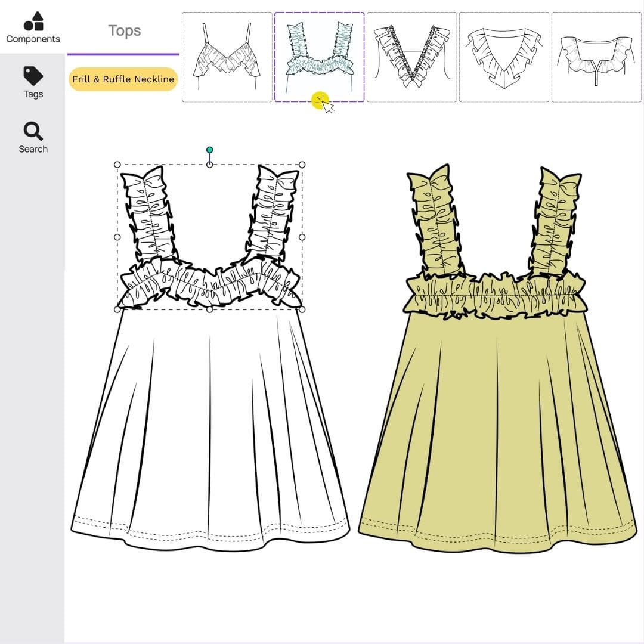Viewport: 644px width, 644px height.
Task: Click the bottom-left selection resize handle
Action: click(x=117, y=309)
